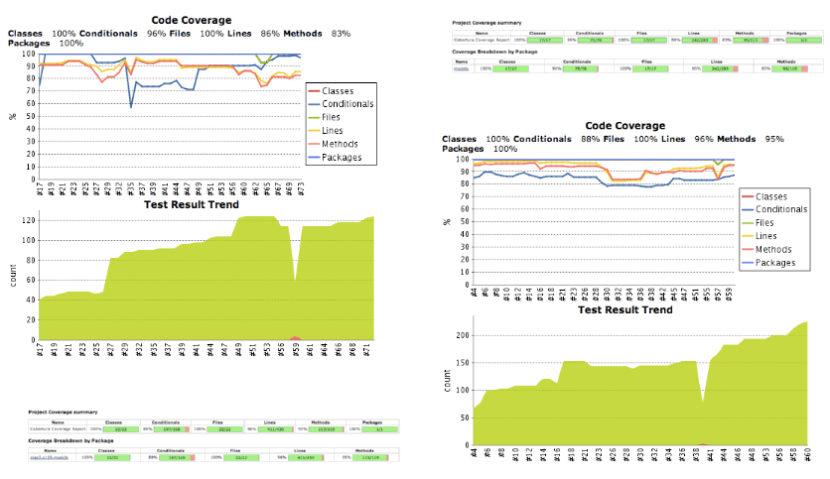Click the Conditionals line dip at build #35
830x479 pixels.
[x=131, y=107]
